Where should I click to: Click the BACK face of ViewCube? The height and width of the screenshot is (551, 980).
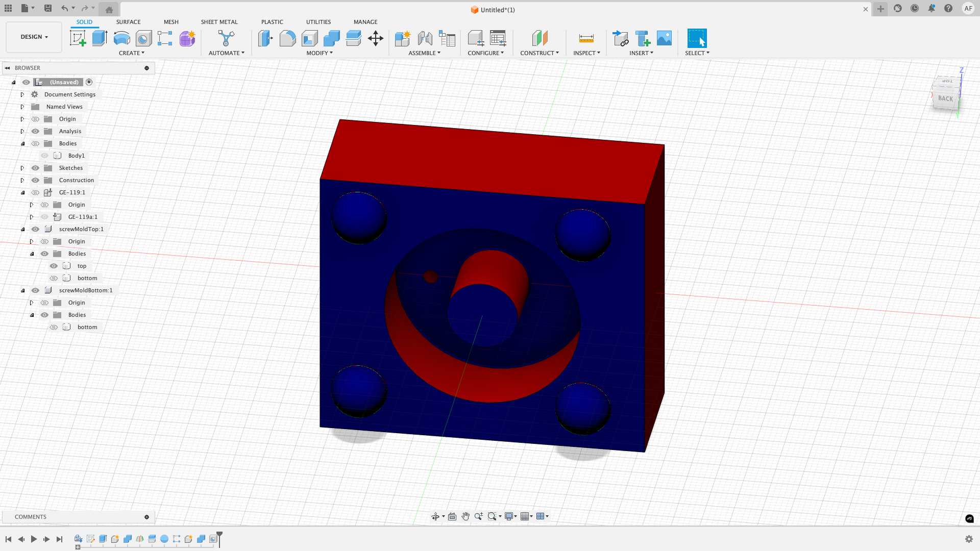click(945, 98)
